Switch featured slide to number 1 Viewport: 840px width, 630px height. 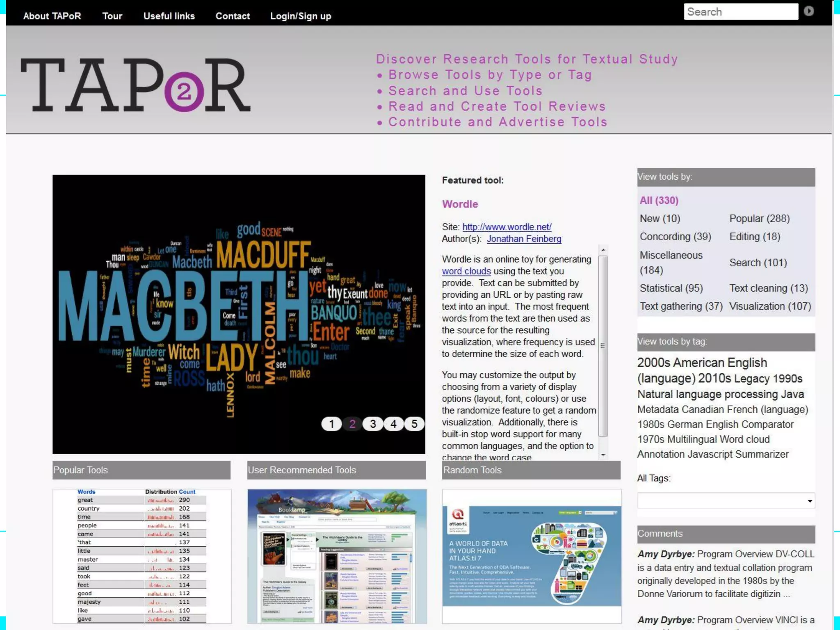point(331,424)
